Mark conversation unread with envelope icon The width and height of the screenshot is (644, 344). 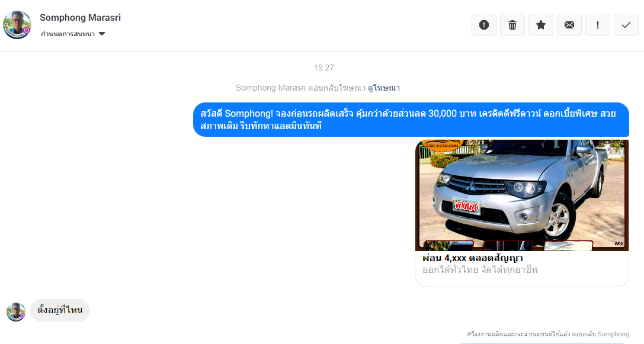coord(569,25)
